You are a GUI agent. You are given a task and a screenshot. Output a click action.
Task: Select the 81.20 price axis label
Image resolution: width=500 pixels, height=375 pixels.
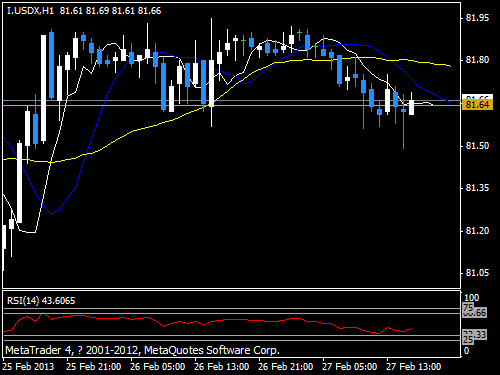[477, 231]
